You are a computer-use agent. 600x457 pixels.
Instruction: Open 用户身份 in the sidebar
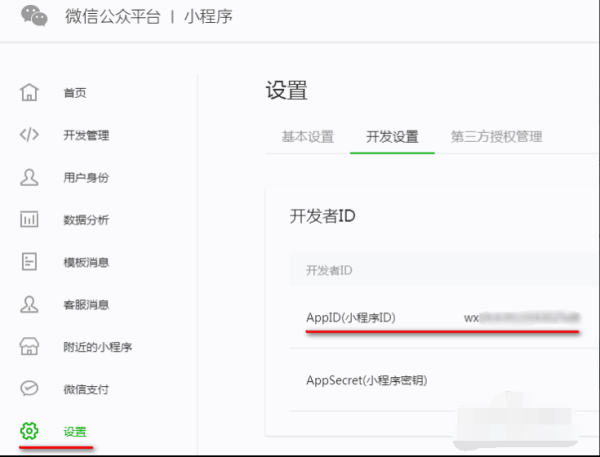click(86, 178)
